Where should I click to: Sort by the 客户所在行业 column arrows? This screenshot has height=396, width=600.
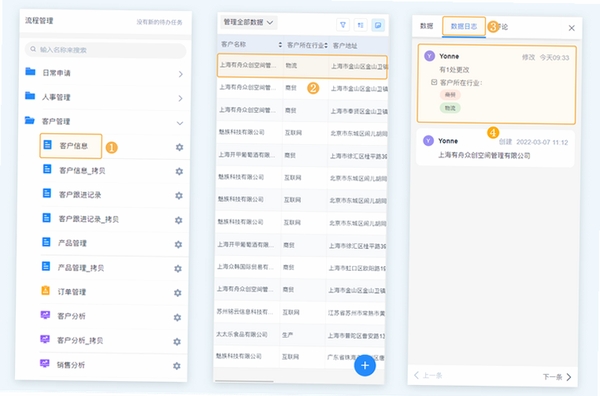coord(326,45)
